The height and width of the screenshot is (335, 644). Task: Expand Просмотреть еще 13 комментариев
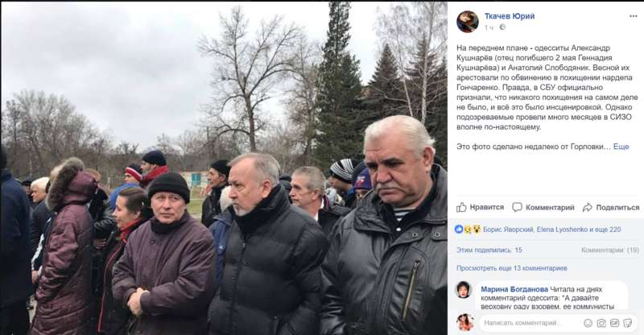click(512, 268)
